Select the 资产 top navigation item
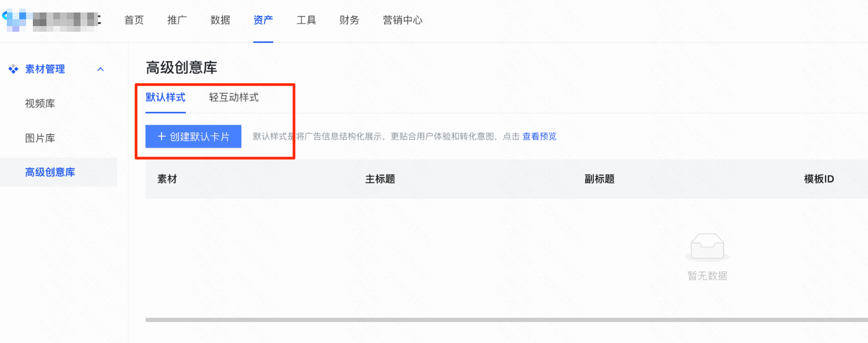Viewport: 868px width, 343px height. coord(263,20)
